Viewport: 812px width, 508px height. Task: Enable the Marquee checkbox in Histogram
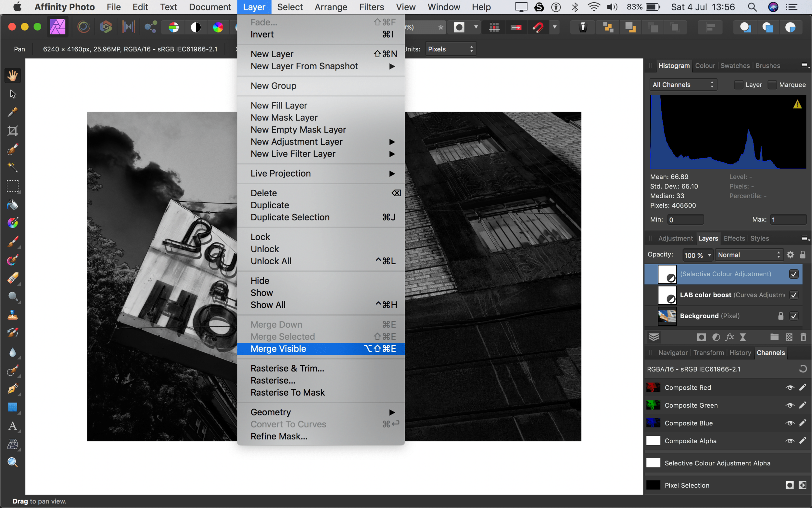point(772,85)
